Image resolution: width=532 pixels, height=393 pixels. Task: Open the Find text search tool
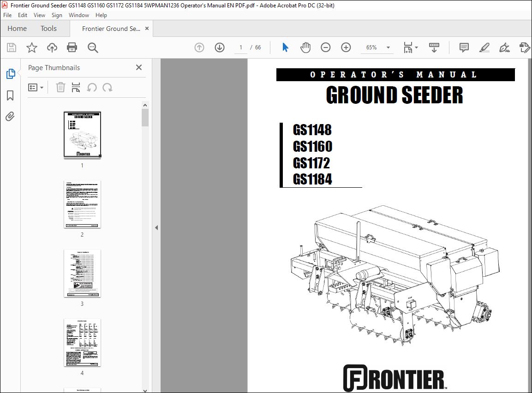pyautogui.click(x=93, y=48)
